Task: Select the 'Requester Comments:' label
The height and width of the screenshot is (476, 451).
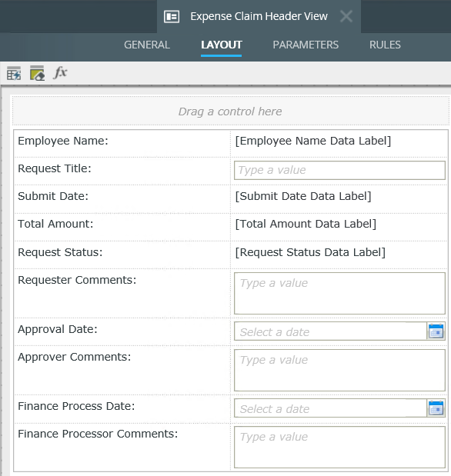Action: [77, 280]
